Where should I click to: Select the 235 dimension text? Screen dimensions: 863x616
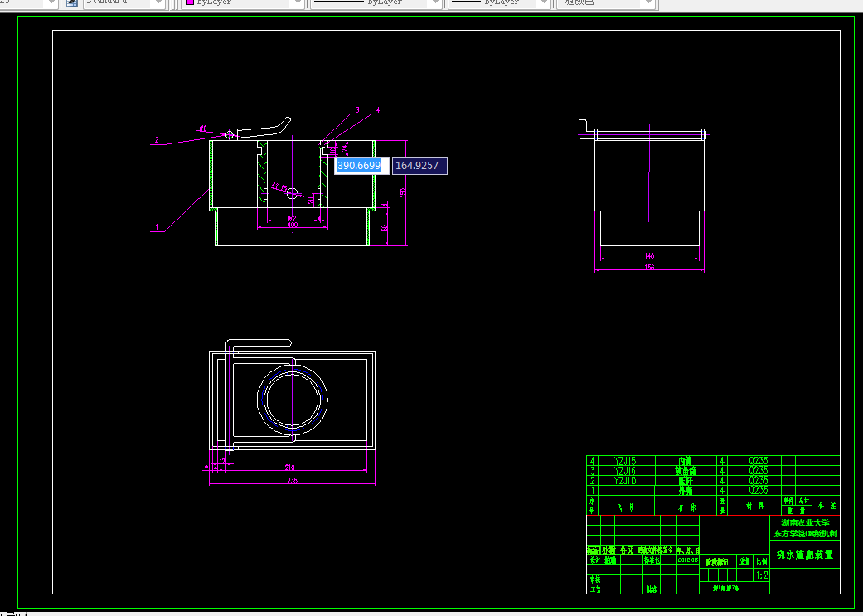293,481
